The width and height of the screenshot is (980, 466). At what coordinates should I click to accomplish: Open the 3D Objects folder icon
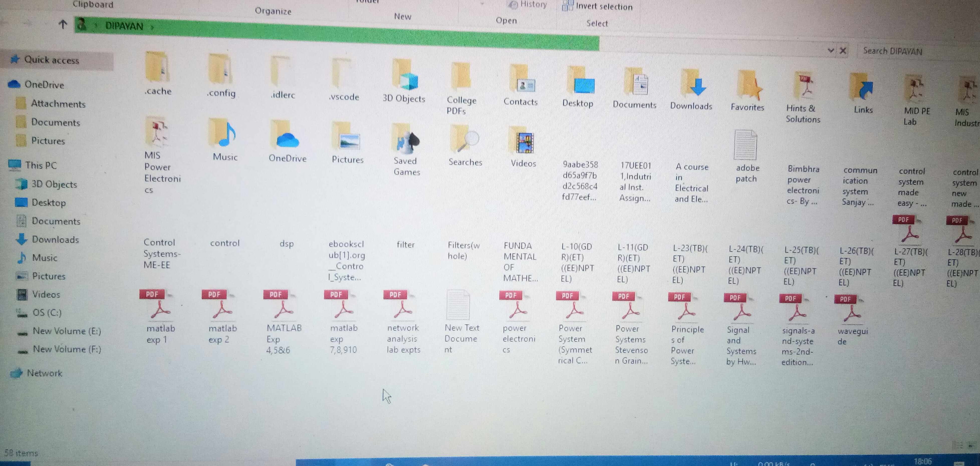405,75
